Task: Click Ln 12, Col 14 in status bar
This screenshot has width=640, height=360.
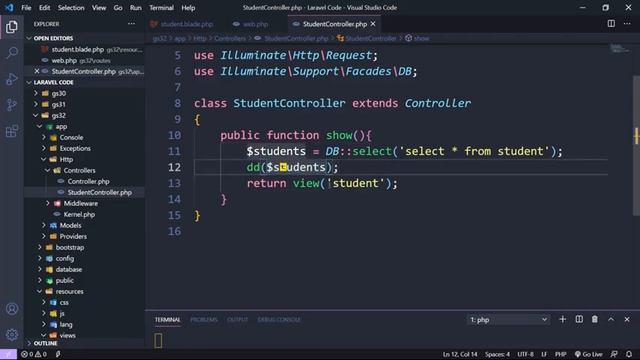Action: tap(460, 354)
